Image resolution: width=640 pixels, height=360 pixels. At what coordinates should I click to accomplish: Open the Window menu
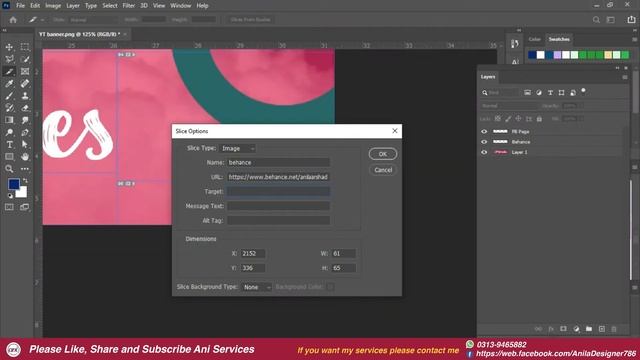click(180, 6)
